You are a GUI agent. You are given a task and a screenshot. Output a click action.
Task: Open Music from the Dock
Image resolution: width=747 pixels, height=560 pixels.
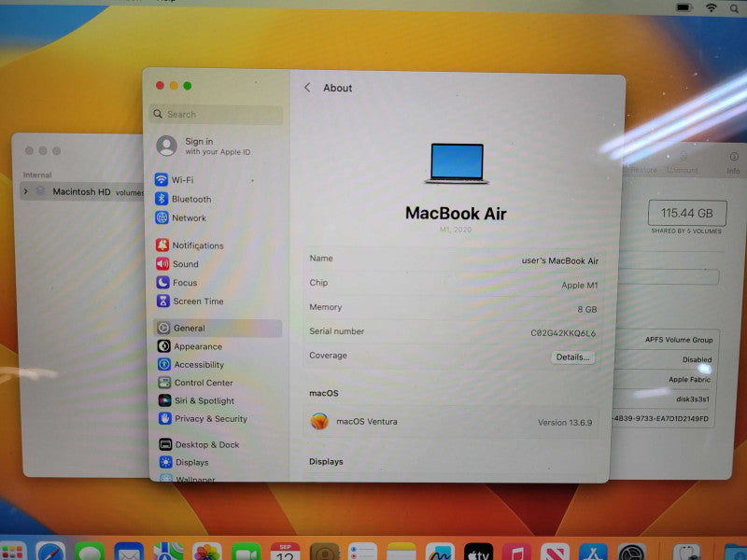[x=516, y=553]
